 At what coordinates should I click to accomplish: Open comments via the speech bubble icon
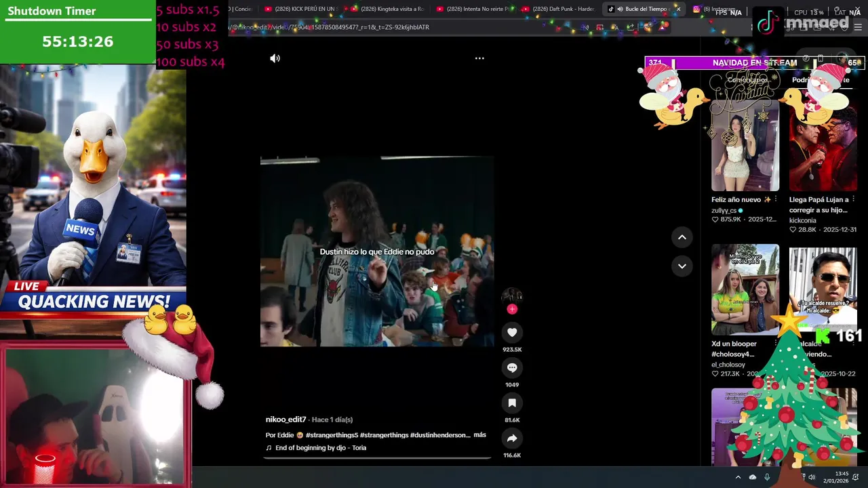[512, 367]
